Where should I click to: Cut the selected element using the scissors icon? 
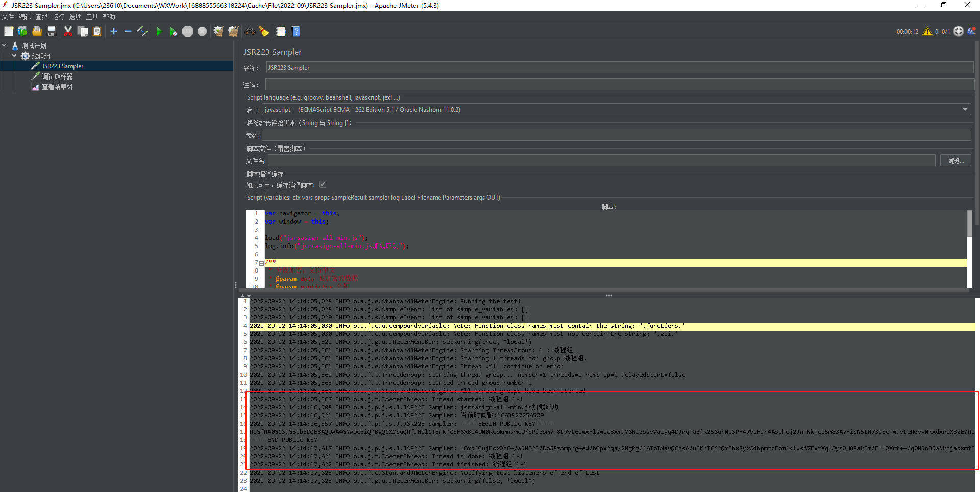pos(68,31)
